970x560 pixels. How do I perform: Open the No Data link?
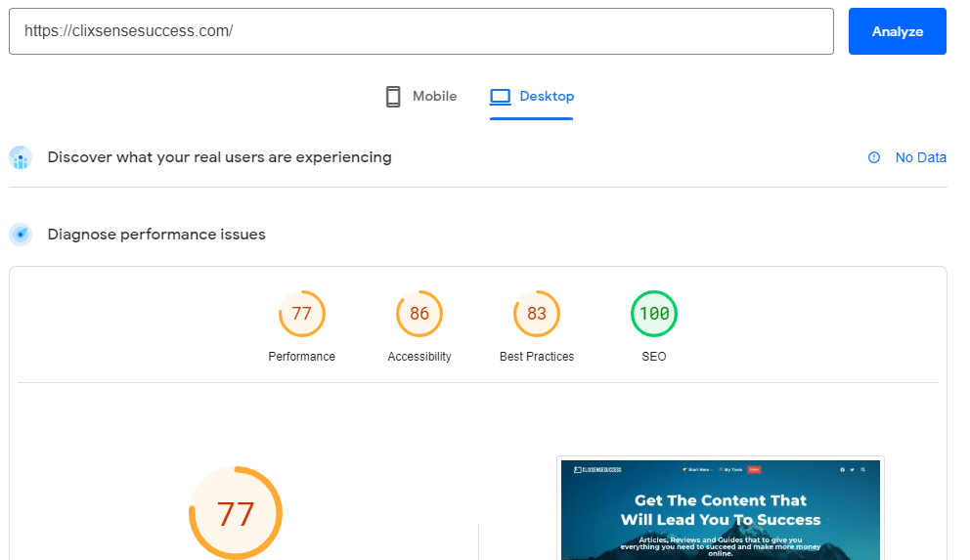(x=920, y=157)
